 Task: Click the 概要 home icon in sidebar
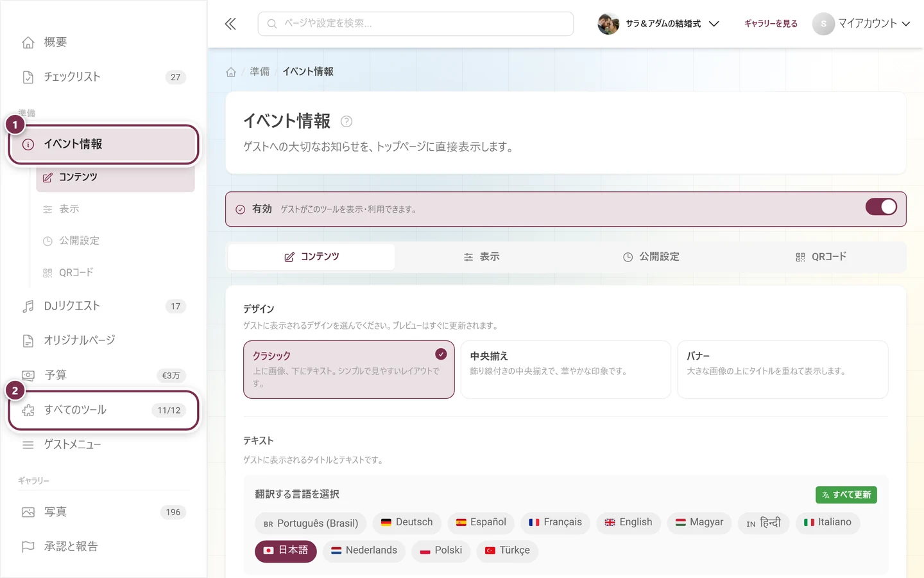pos(28,42)
